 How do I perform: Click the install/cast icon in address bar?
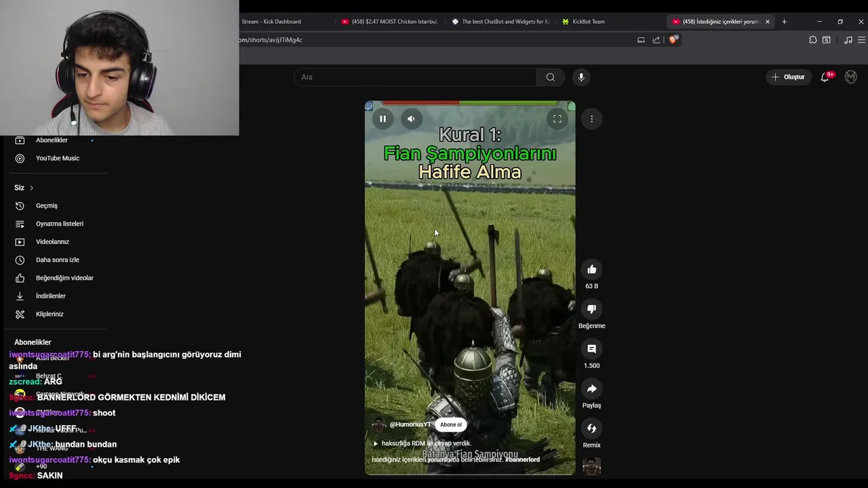(x=641, y=40)
